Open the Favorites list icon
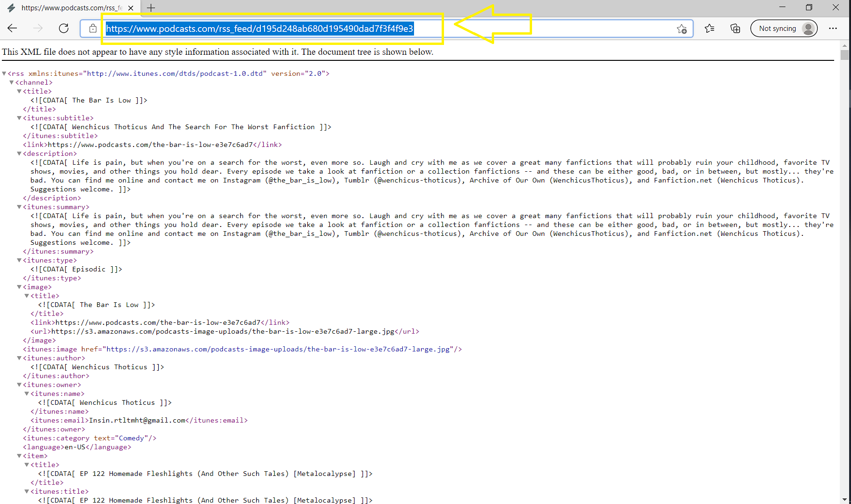The width and height of the screenshot is (851, 504). [x=710, y=29]
